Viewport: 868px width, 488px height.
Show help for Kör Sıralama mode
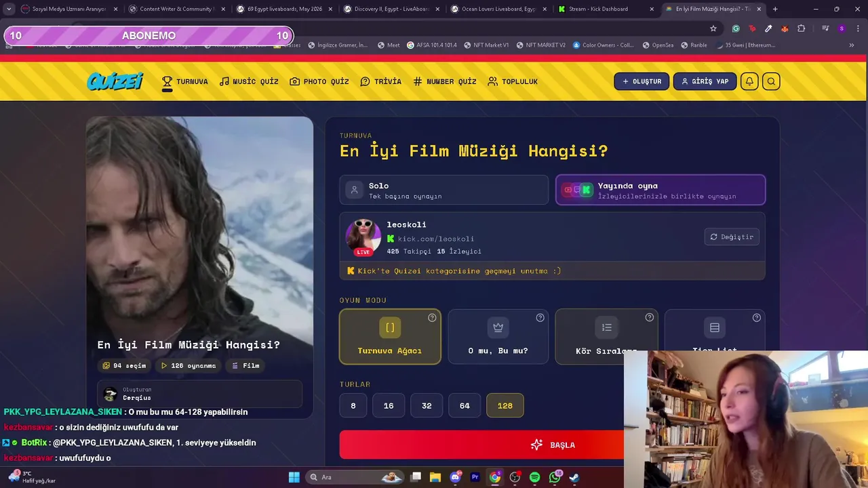[x=649, y=317]
